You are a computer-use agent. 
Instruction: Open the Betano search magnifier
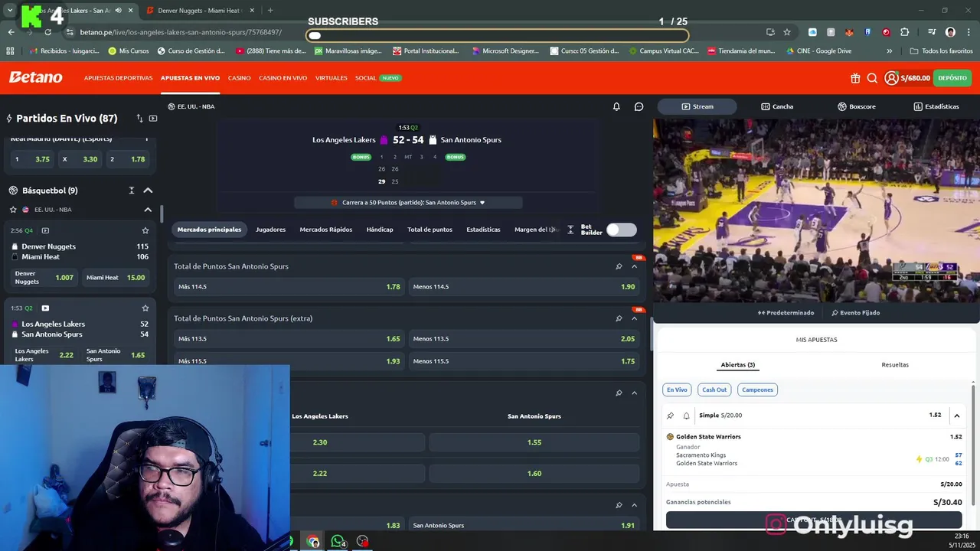(x=872, y=78)
